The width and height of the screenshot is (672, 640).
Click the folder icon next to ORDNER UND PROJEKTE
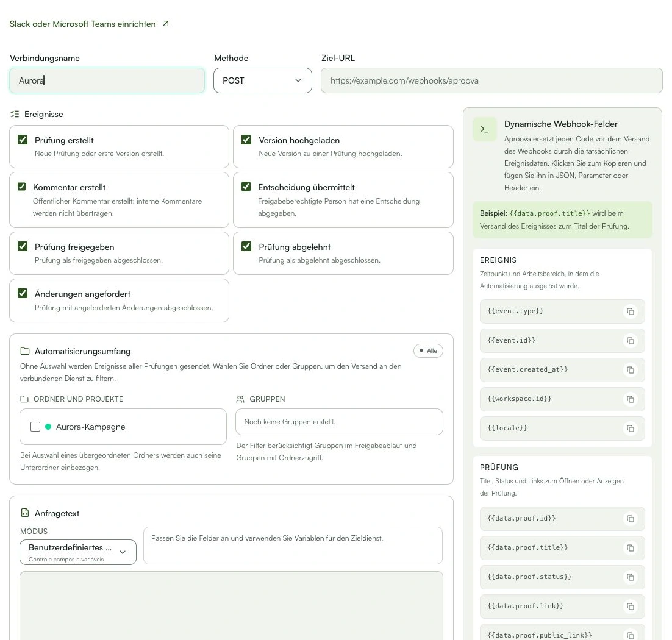[24, 399]
